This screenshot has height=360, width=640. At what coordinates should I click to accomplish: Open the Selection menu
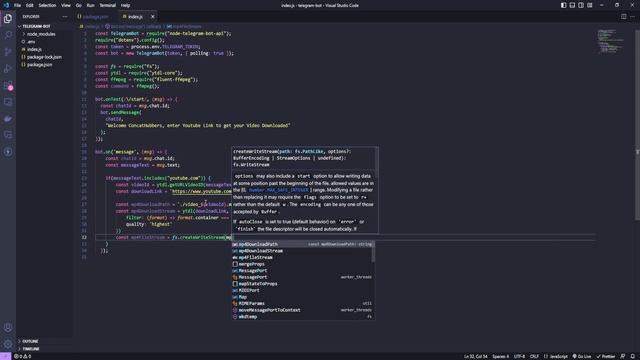47,5
